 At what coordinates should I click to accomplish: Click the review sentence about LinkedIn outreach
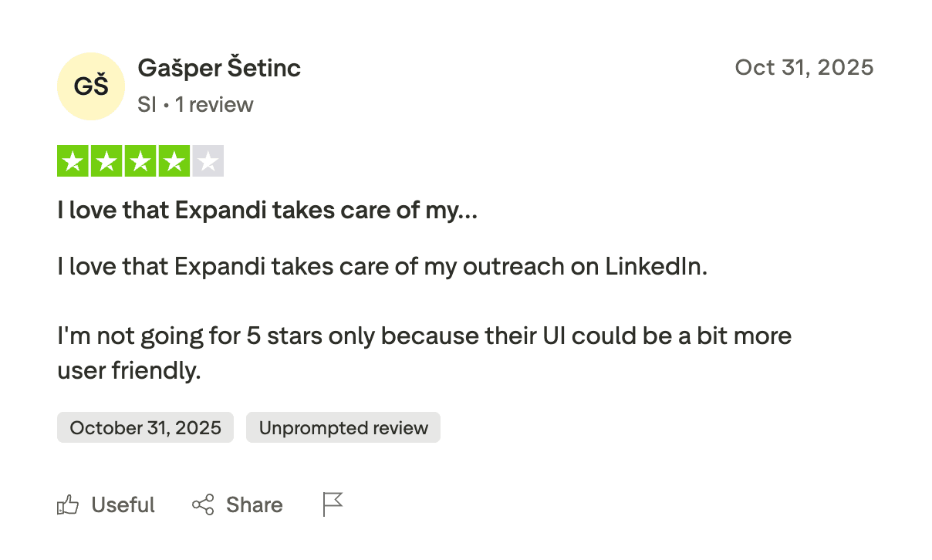coord(382,267)
